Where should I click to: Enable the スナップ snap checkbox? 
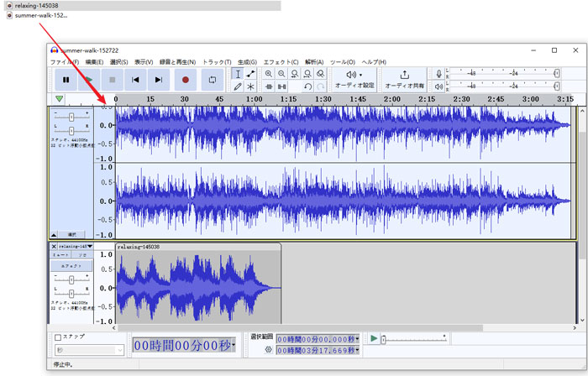click(58, 337)
